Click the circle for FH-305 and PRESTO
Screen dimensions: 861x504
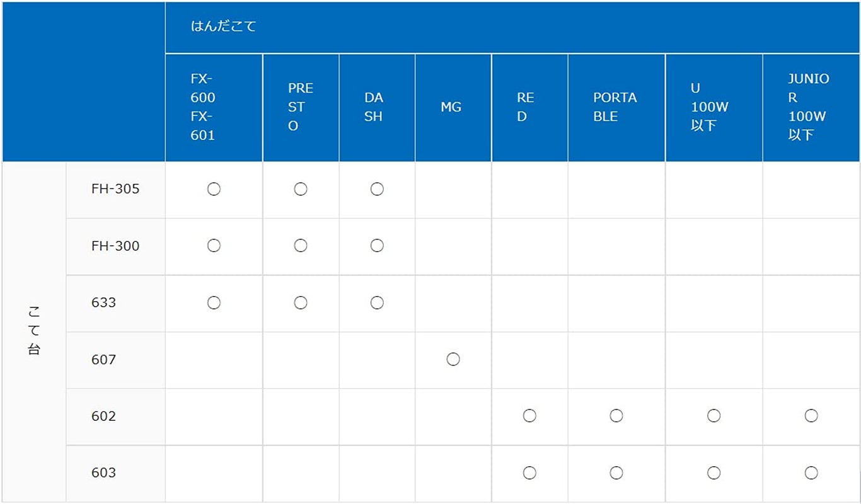click(301, 189)
